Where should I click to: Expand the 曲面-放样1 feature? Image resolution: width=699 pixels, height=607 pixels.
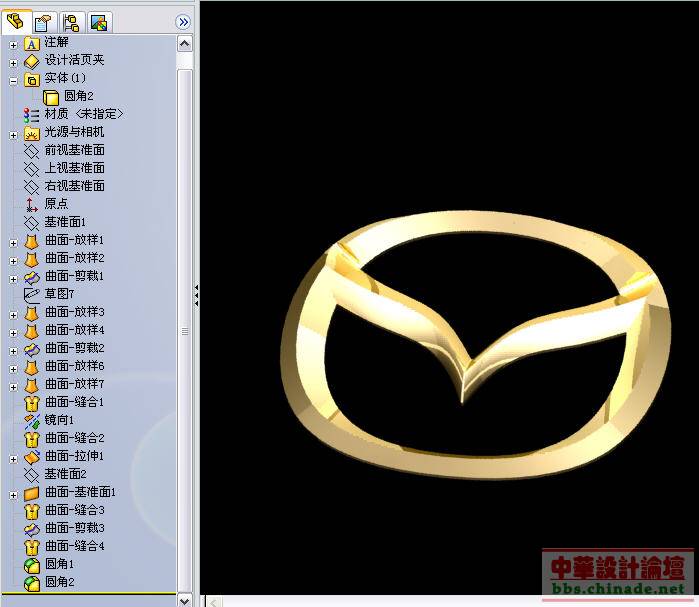13,243
